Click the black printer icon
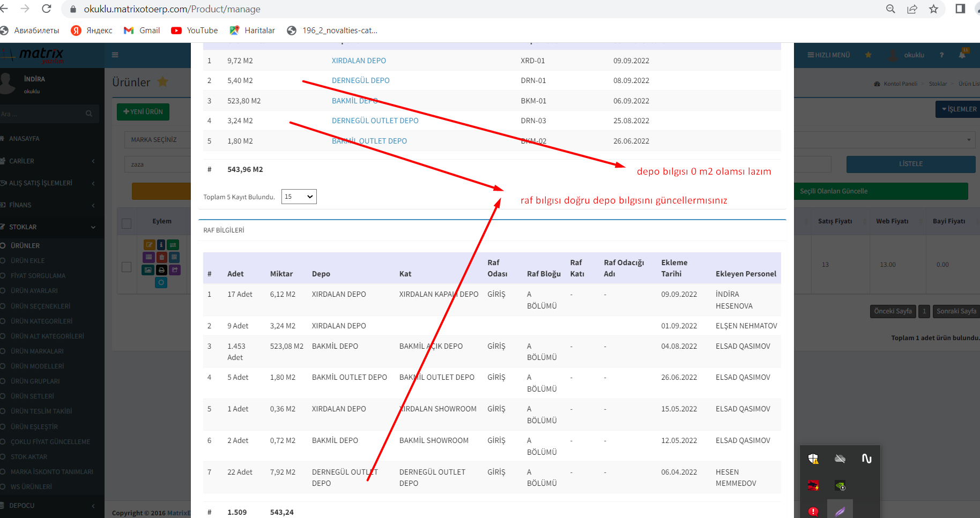 [x=161, y=270]
